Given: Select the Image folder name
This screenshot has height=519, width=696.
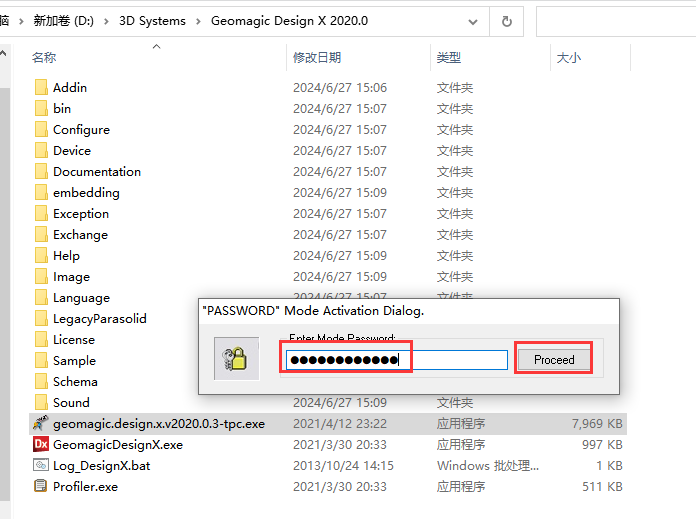Looking at the screenshot, I should click(71, 277).
